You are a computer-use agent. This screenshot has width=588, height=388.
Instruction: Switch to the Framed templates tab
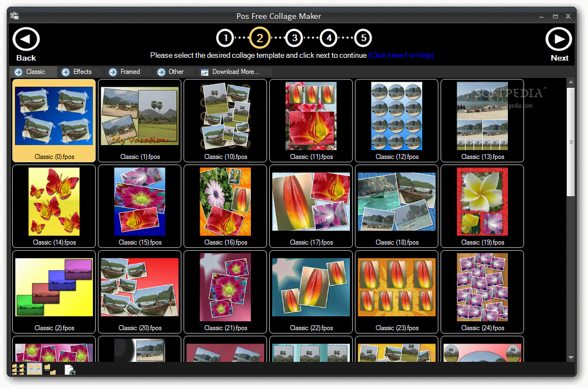coord(128,72)
